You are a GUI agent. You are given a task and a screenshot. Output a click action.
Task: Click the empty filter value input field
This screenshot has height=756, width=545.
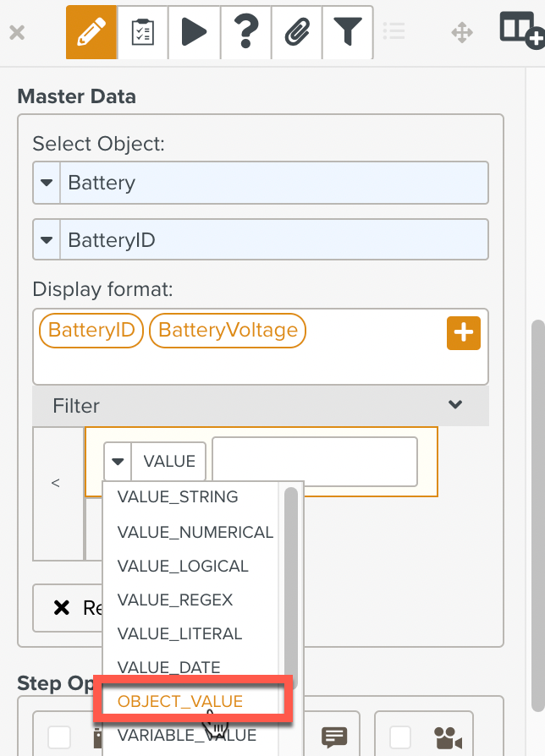coord(314,461)
